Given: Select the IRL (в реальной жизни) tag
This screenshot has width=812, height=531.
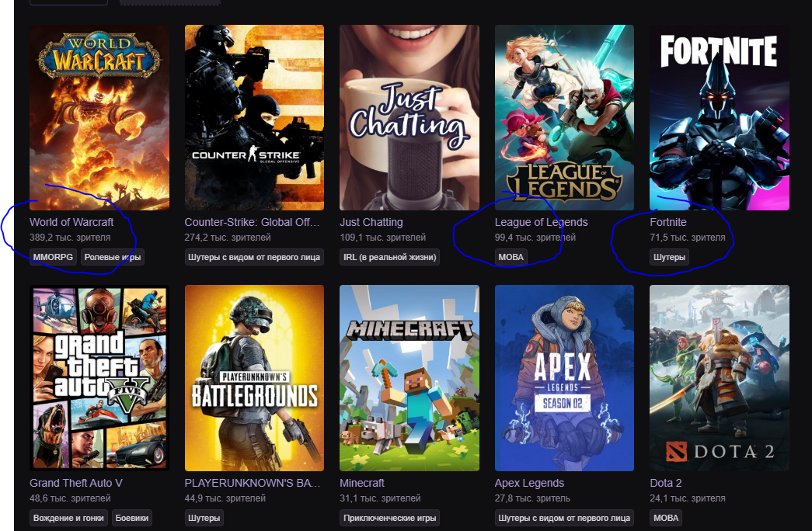Looking at the screenshot, I should (x=389, y=257).
